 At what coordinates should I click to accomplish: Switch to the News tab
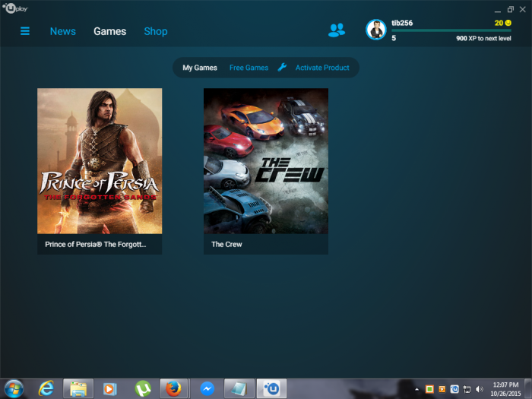pyautogui.click(x=63, y=31)
